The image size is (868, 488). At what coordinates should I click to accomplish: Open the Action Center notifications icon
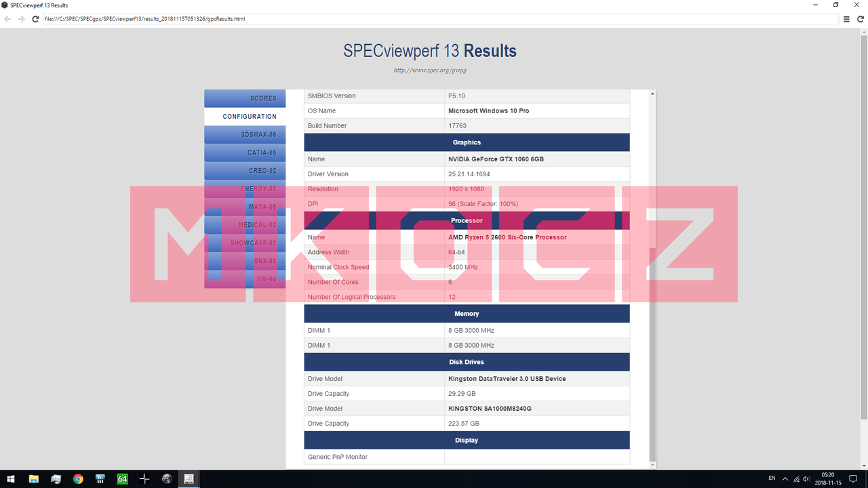pyautogui.click(x=852, y=479)
